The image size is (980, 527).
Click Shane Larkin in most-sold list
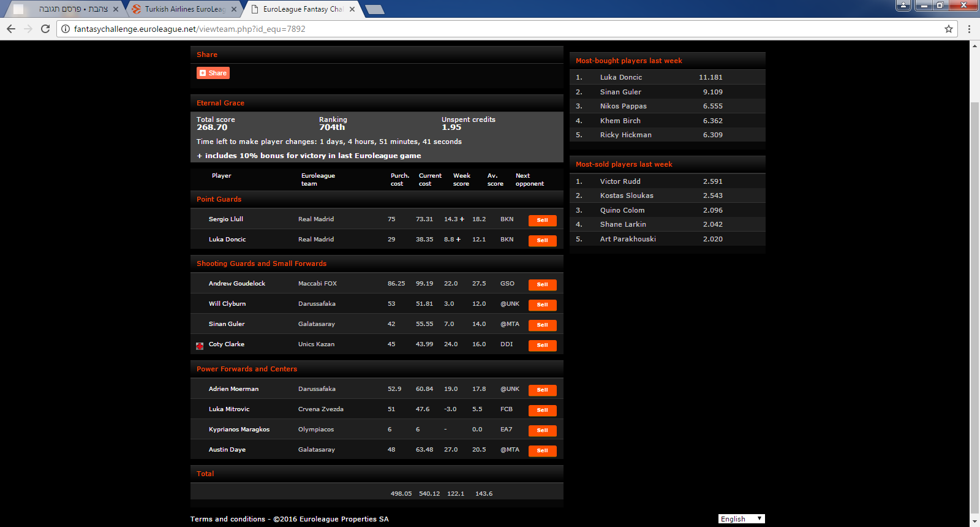pyautogui.click(x=623, y=224)
